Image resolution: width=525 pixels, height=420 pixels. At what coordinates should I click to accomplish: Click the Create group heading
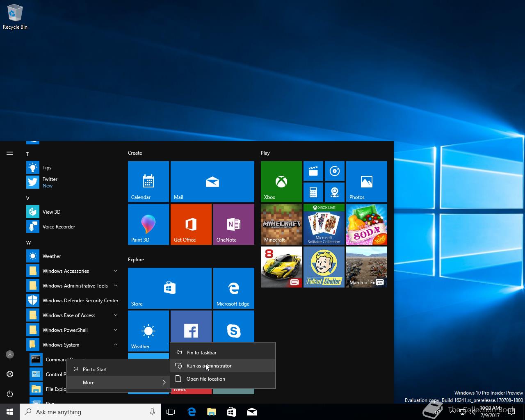pyautogui.click(x=135, y=153)
